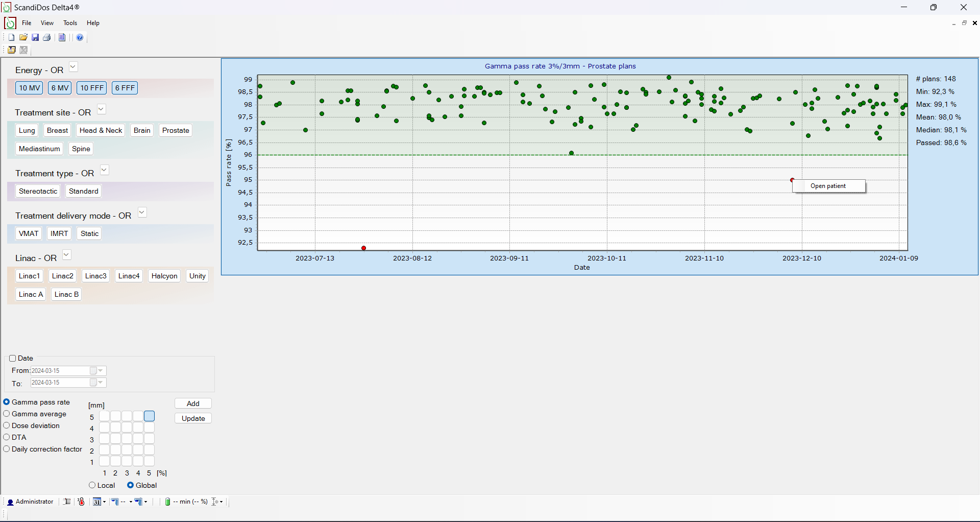
Task: Print the current report
Action: 46,37
